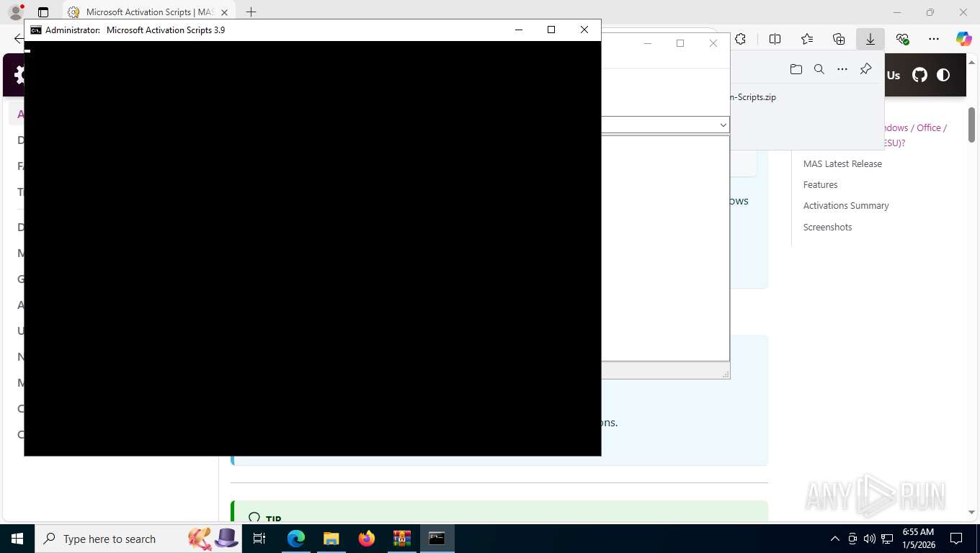Close Microsoft Activation Scripts tab
This screenshot has height=553, width=980.
pyautogui.click(x=224, y=12)
